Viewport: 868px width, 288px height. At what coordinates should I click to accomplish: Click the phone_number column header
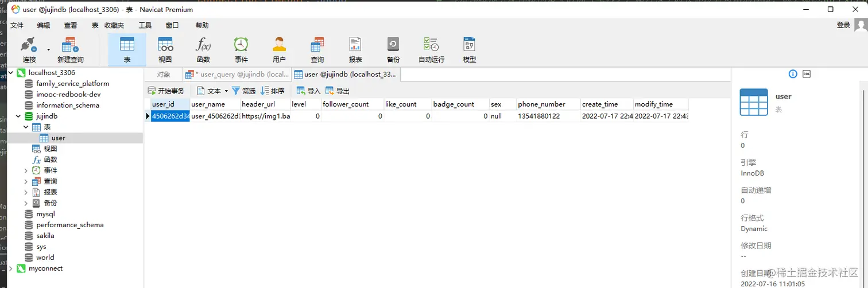tap(548, 104)
